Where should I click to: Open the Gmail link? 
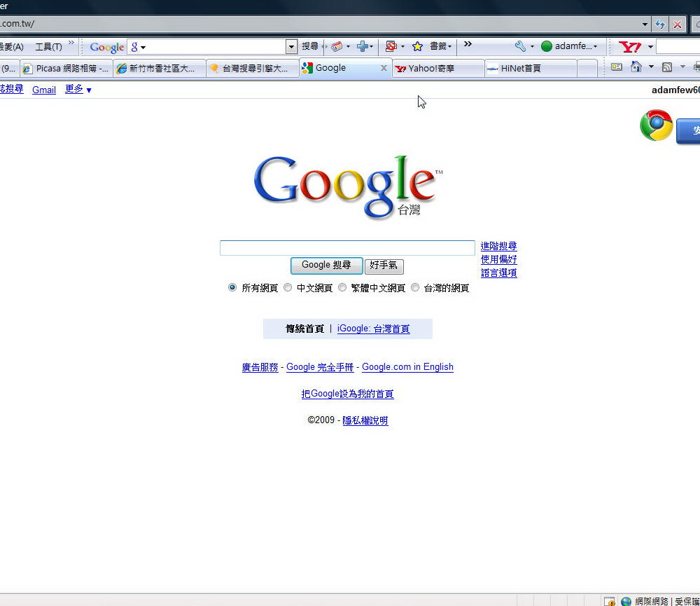coord(44,90)
